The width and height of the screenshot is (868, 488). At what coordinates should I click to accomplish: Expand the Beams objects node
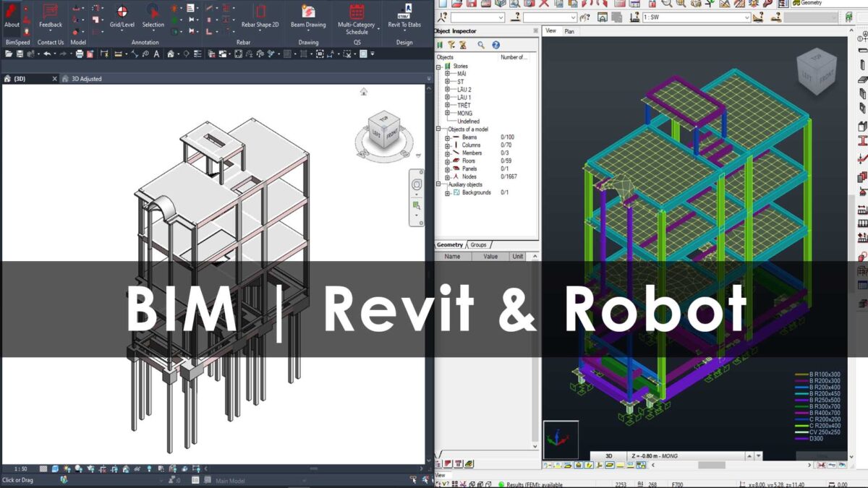tap(448, 137)
